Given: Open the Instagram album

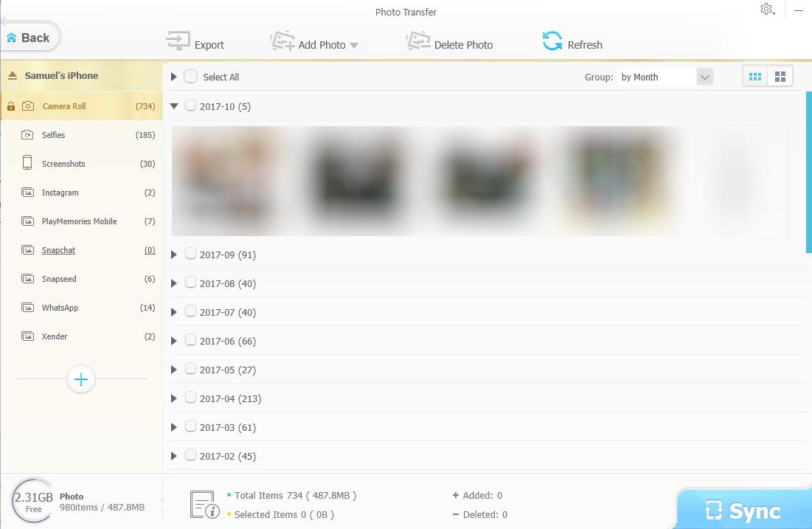Looking at the screenshot, I should pos(81,193).
